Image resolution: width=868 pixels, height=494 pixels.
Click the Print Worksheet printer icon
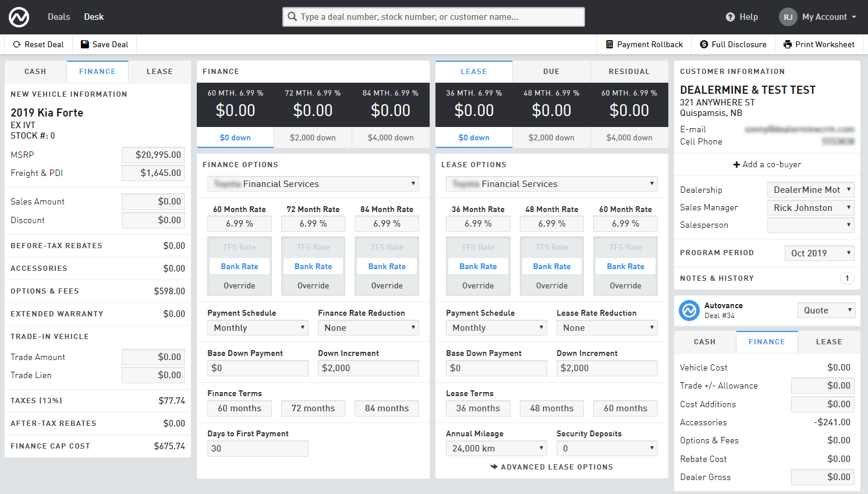point(788,45)
